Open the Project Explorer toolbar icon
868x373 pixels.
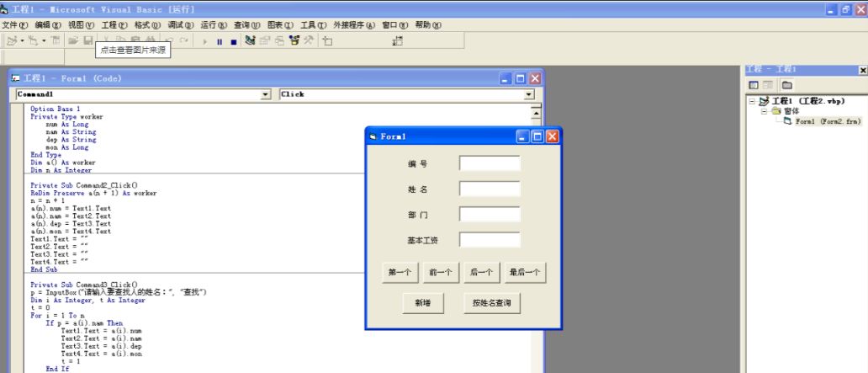250,40
